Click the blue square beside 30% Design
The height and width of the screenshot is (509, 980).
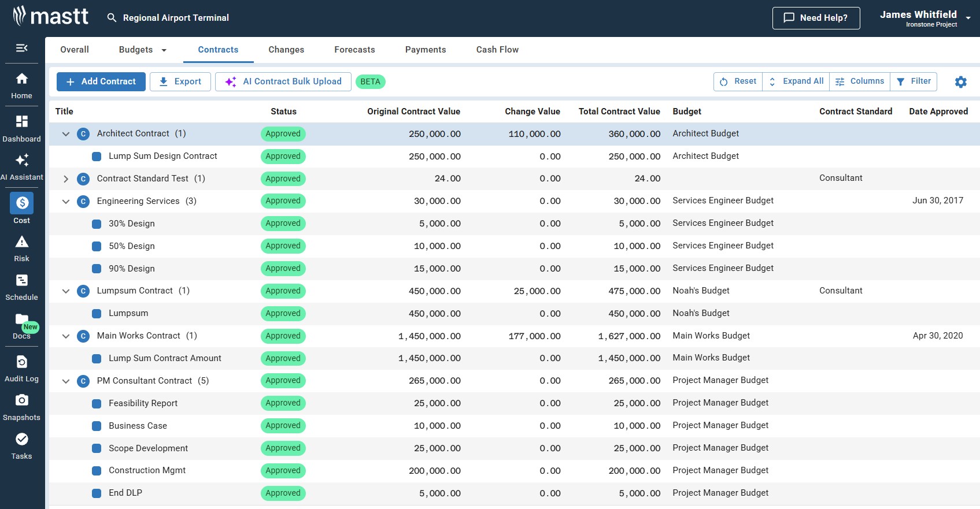(97, 224)
